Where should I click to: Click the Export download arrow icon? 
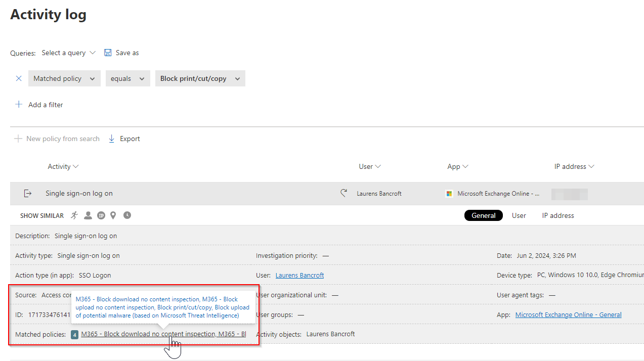point(112,139)
